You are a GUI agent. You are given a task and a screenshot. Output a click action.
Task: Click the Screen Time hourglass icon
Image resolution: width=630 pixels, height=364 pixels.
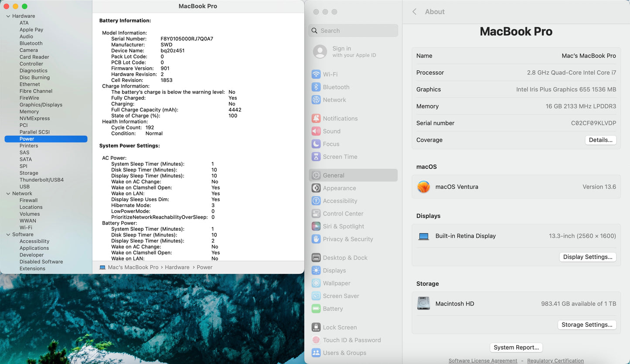[x=316, y=157]
